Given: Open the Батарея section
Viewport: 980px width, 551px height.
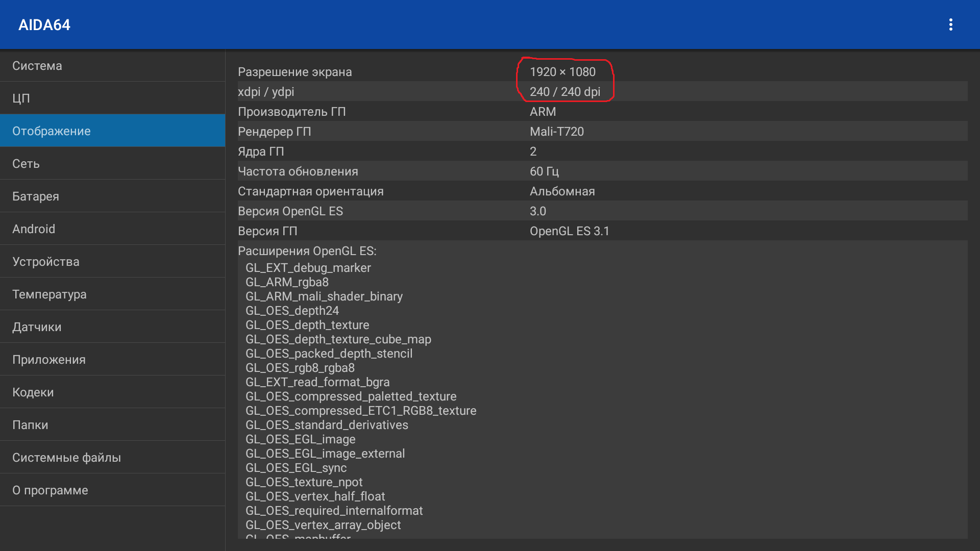Looking at the screenshot, I should coord(112,196).
